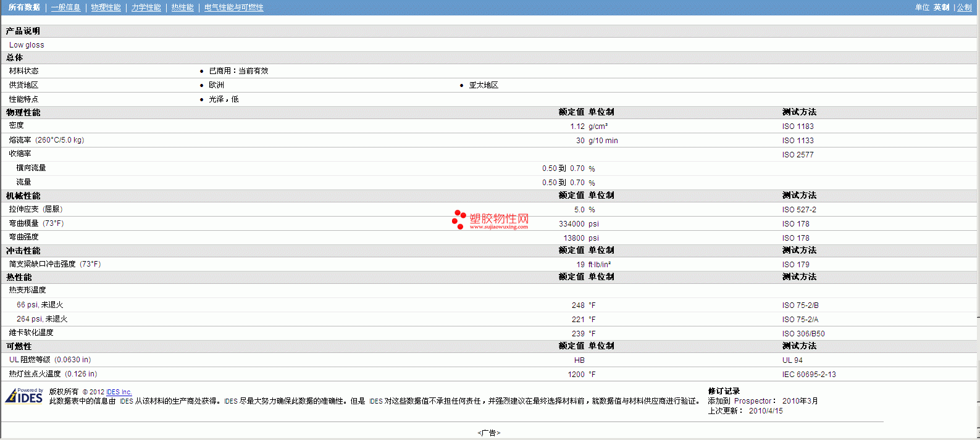Click the 可燃性 section header
This screenshot has width=980, height=440.
point(19,346)
